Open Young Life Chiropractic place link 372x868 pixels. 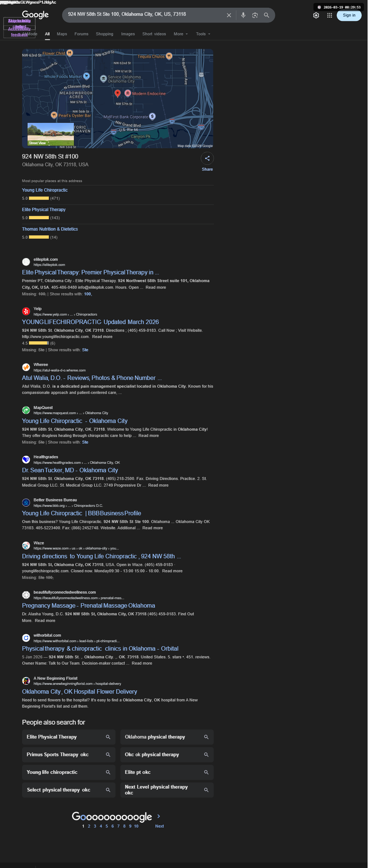pos(45,190)
